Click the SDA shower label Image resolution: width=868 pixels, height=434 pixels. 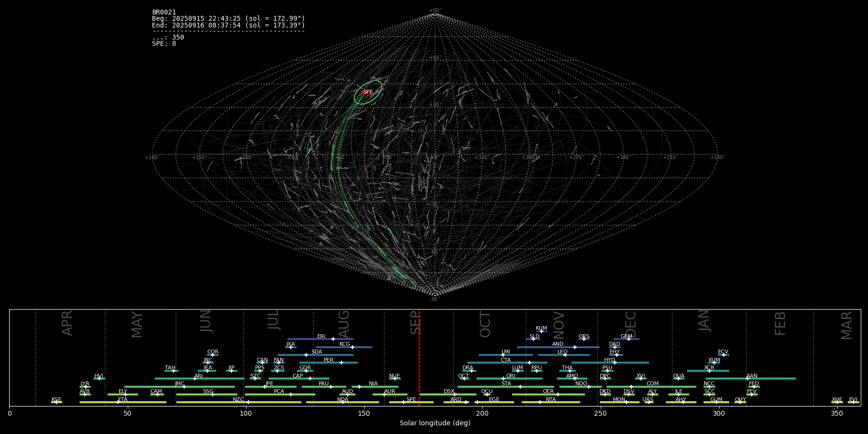[316, 352]
